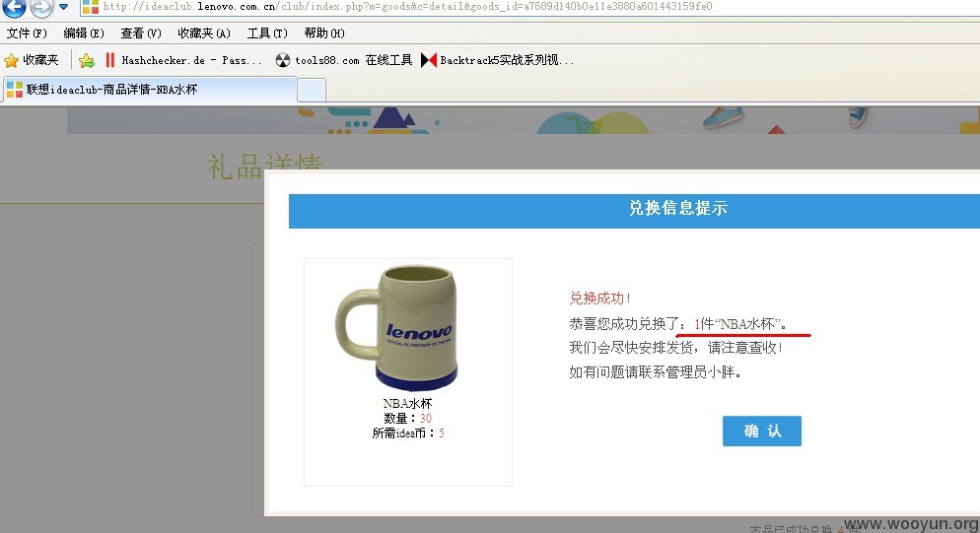Open the 帮助(H) menu
This screenshot has height=533, width=980.
click(324, 33)
